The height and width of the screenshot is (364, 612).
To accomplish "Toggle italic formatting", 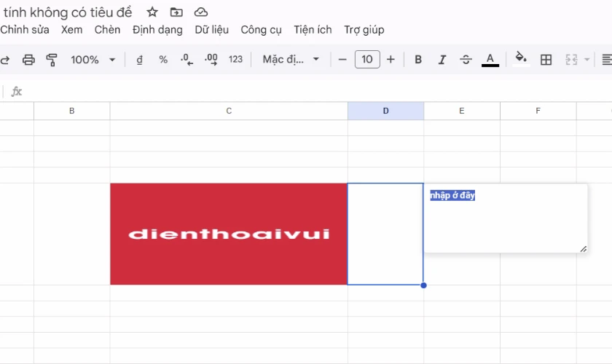I will click(442, 60).
